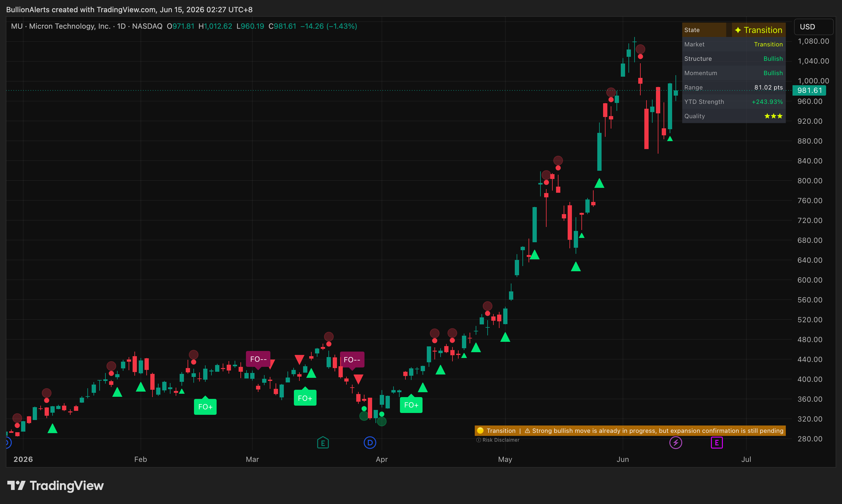842x504 pixels.
Task: Click the FO-- marker at start of March
Action: [x=258, y=359]
